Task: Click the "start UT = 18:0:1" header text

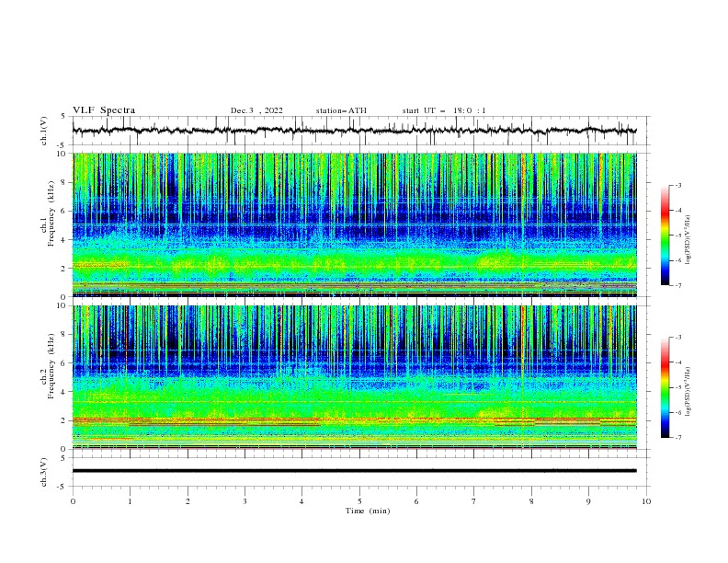Action: 444,110
